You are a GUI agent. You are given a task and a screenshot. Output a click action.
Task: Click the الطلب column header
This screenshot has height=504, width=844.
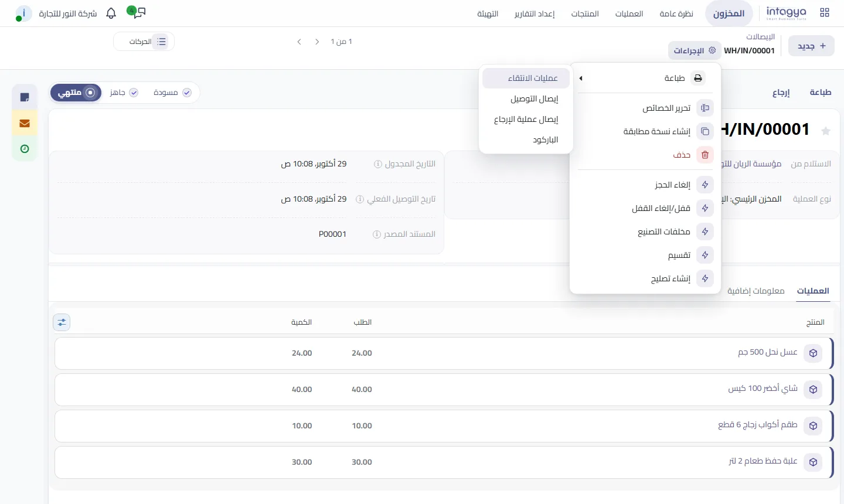tap(363, 322)
